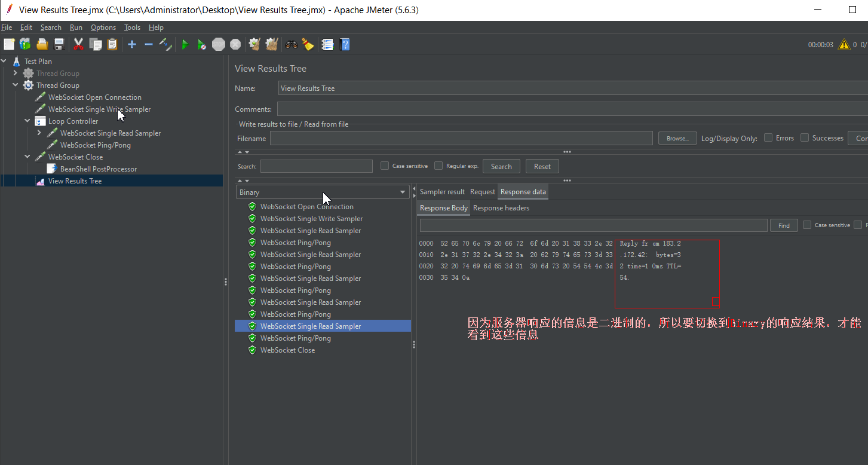
Task: Collapse all nodes with minus icon
Action: pos(149,44)
